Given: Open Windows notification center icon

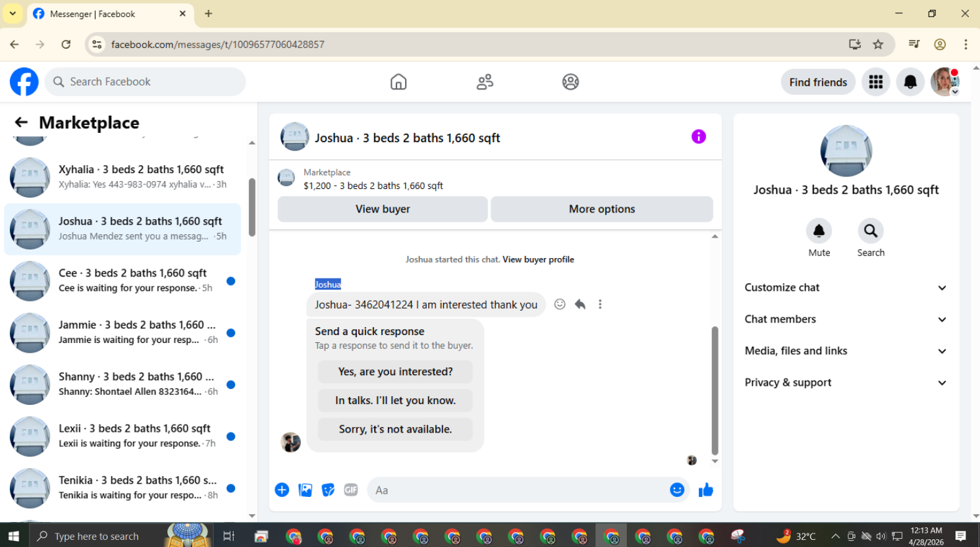Looking at the screenshot, I should click(960, 536).
